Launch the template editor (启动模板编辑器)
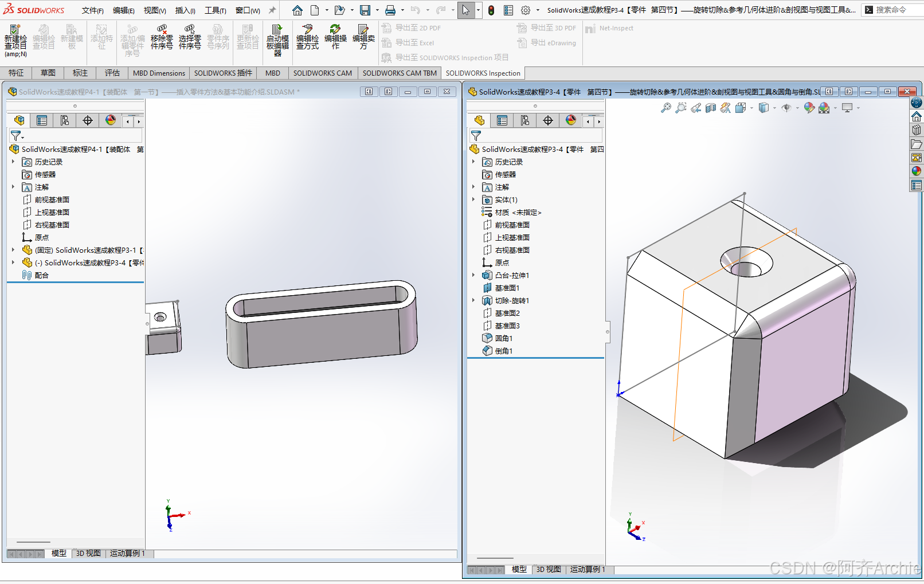This screenshot has height=584, width=924. click(x=277, y=41)
